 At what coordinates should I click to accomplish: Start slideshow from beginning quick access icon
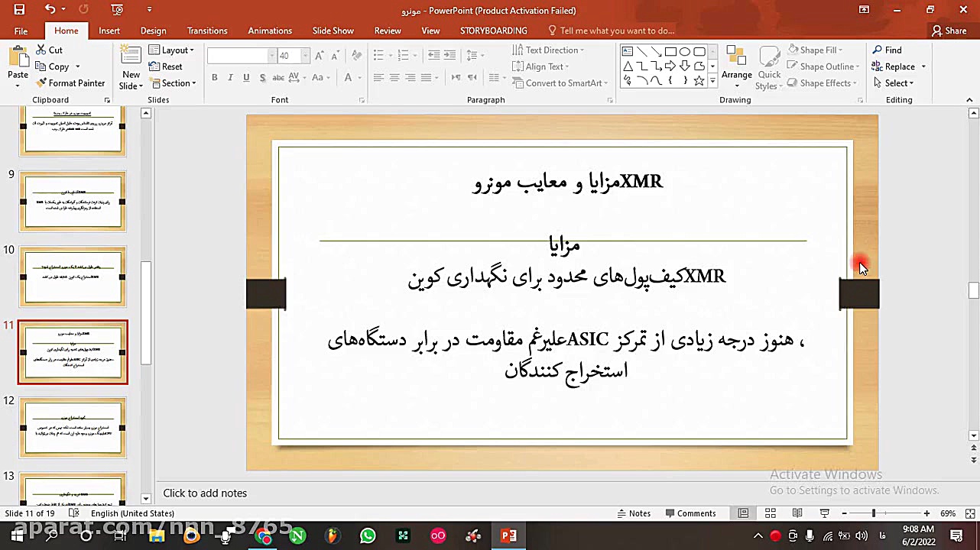click(x=116, y=10)
